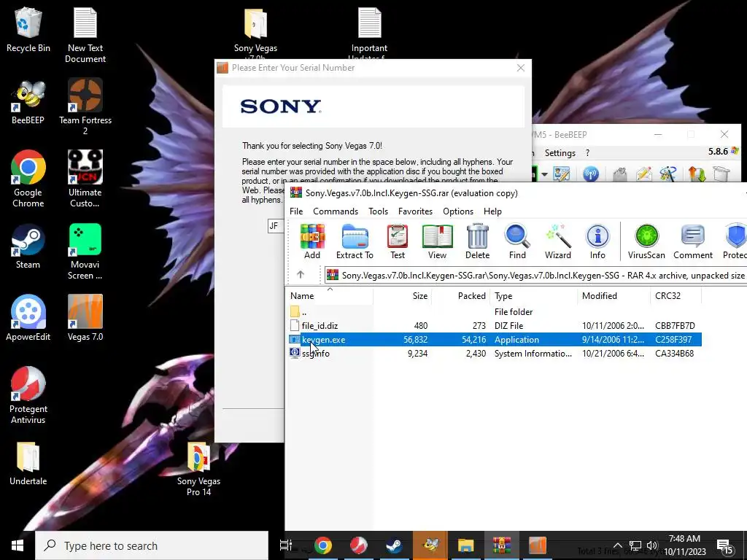Select Movavi Screen desktop icon
Viewport: 747px width, 560px height.
pos(85,252)
